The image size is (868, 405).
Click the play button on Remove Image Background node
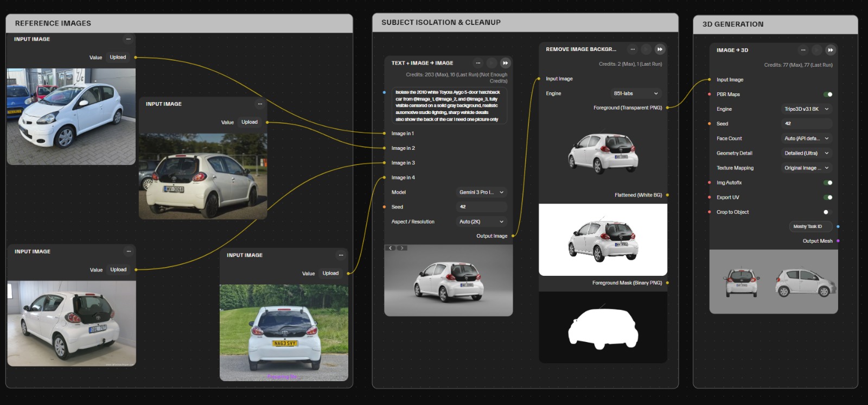click(x=646, y=49)
